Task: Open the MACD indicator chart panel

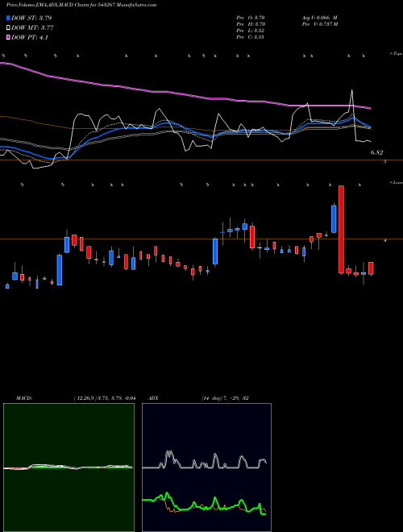Action: click(x=69, y=468)
